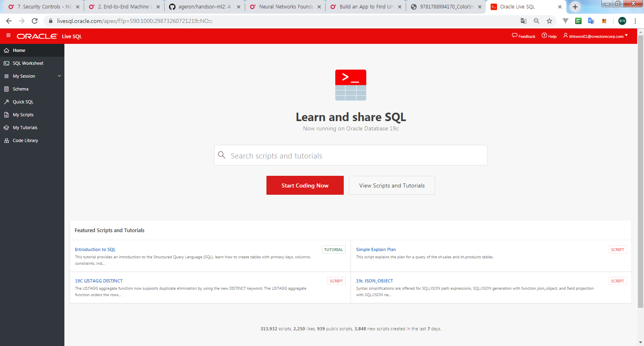Toggle the hamburger navigation menu icon
This screenshot has height=346, width=644.
point(8,35)
